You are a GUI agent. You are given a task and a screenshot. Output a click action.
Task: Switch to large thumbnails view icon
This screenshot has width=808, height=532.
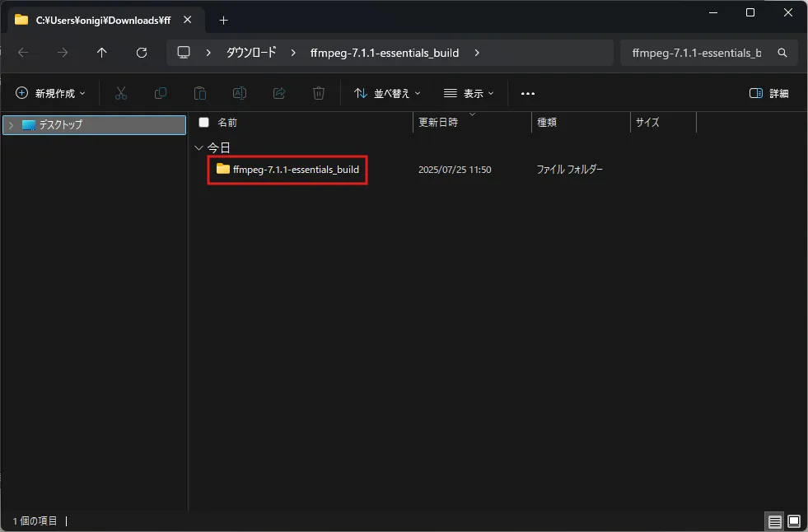794,521
